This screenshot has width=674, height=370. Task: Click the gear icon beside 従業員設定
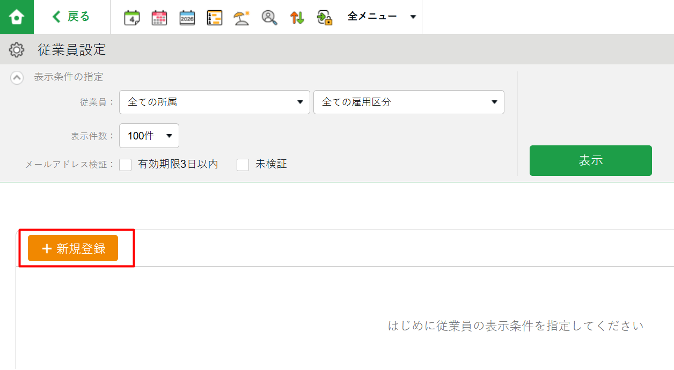click(16, 50)
